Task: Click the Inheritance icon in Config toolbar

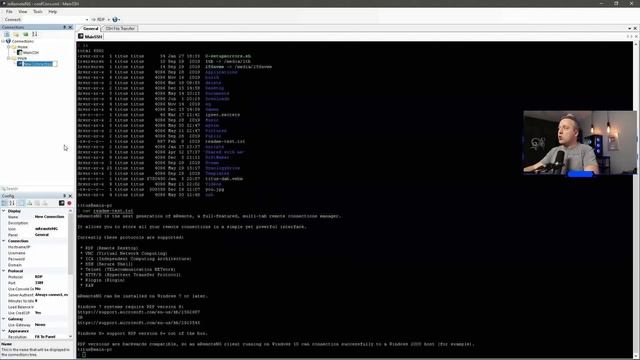Action: click(x=30, y=203)
